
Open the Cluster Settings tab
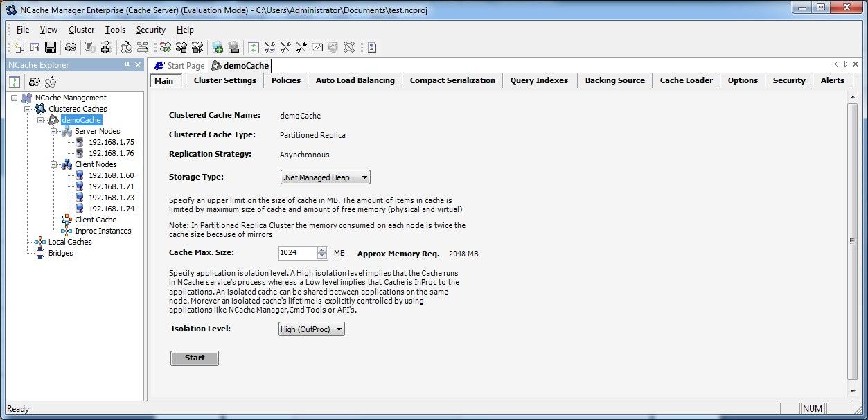(225, 80)
